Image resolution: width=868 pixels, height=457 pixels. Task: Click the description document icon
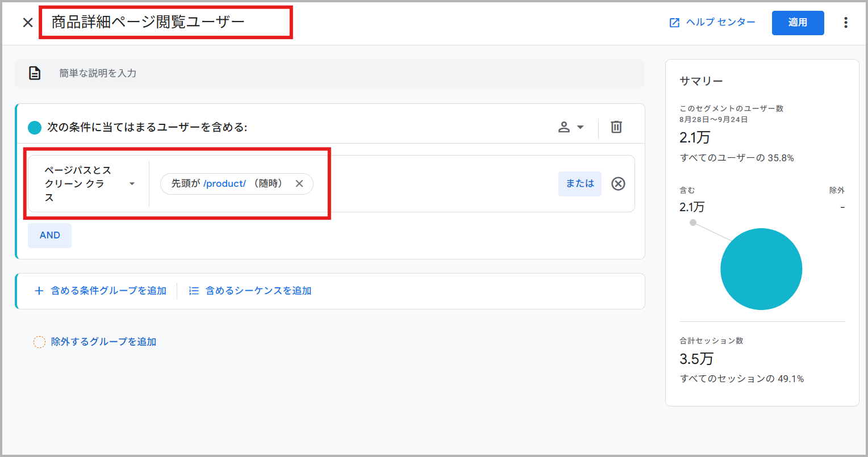tap(35, 73)
